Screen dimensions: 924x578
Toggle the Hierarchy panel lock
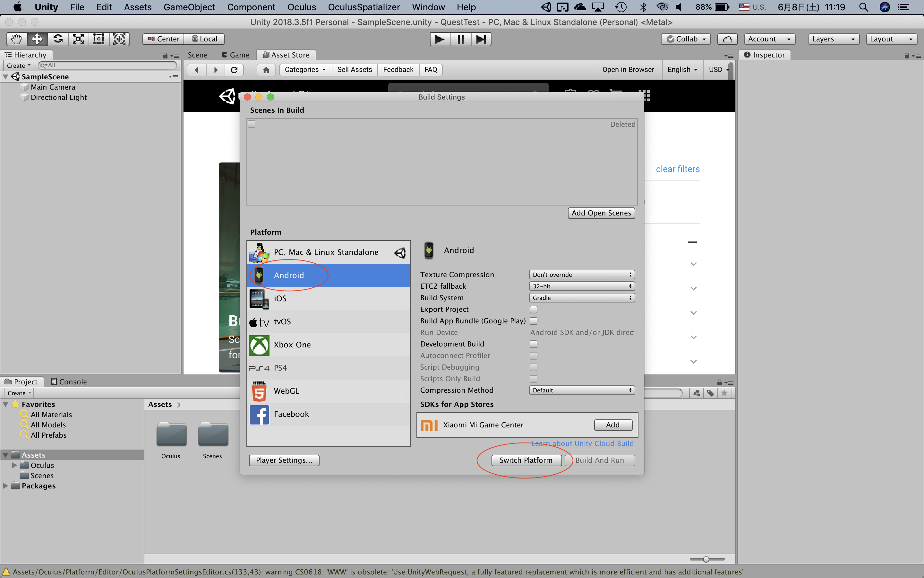pos(165,56)
